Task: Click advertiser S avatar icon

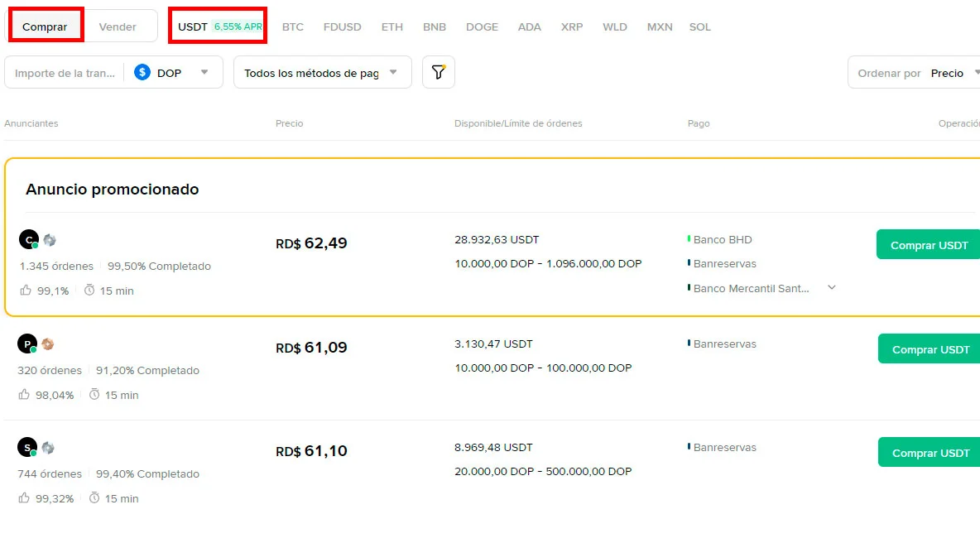Action: [x=26, y=448]
